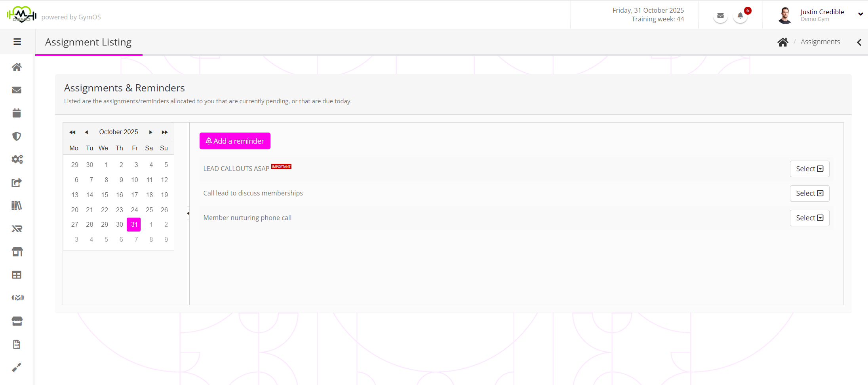The image size is (868, 385).
Task: Click the breadcrumb home icon
Action: pos(782,42)
